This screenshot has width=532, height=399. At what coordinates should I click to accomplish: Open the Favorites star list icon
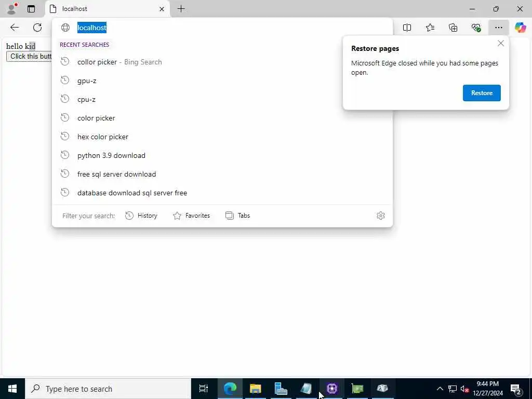pos(430,28)
